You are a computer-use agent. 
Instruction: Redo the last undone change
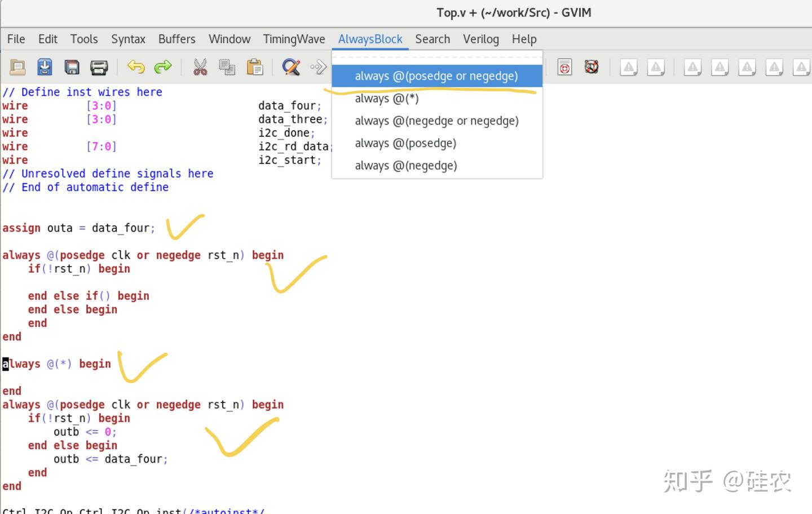point(163,67)
